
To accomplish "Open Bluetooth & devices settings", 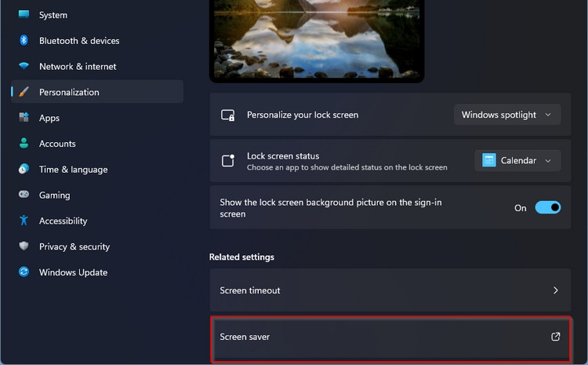I will pyautogui.click(x=97, y=40).
